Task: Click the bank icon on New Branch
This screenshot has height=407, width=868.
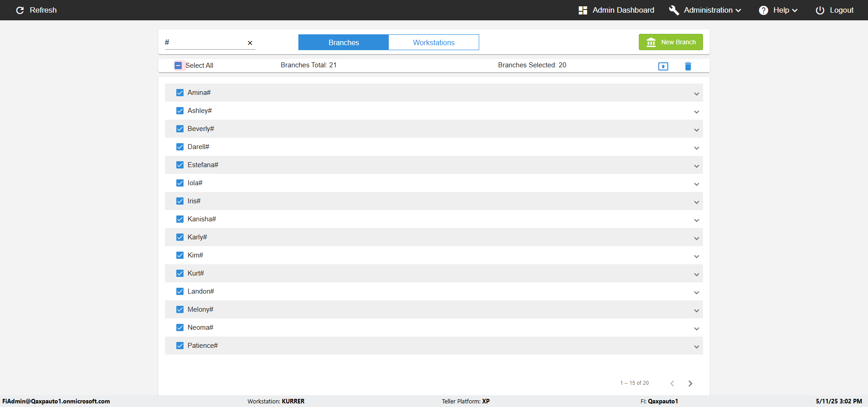Action: pyautogui.click(x=651, y=42)
